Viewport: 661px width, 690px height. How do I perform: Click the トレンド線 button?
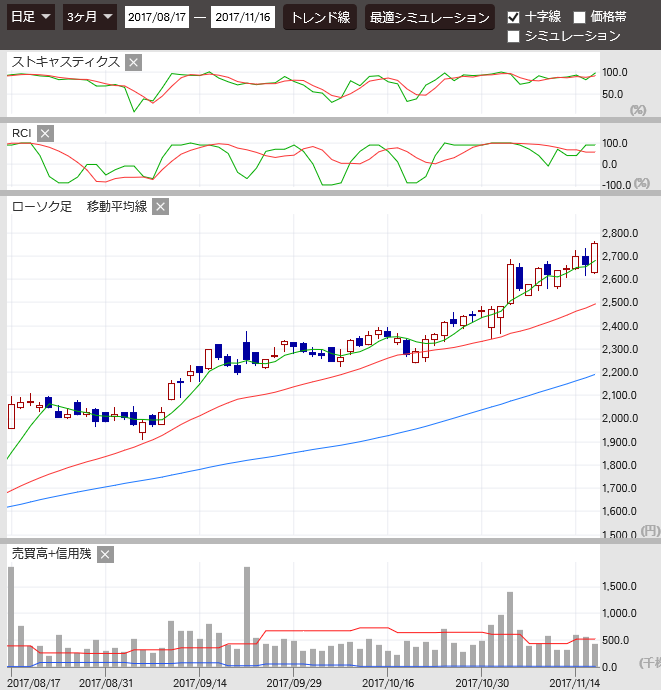click(320, 17)
